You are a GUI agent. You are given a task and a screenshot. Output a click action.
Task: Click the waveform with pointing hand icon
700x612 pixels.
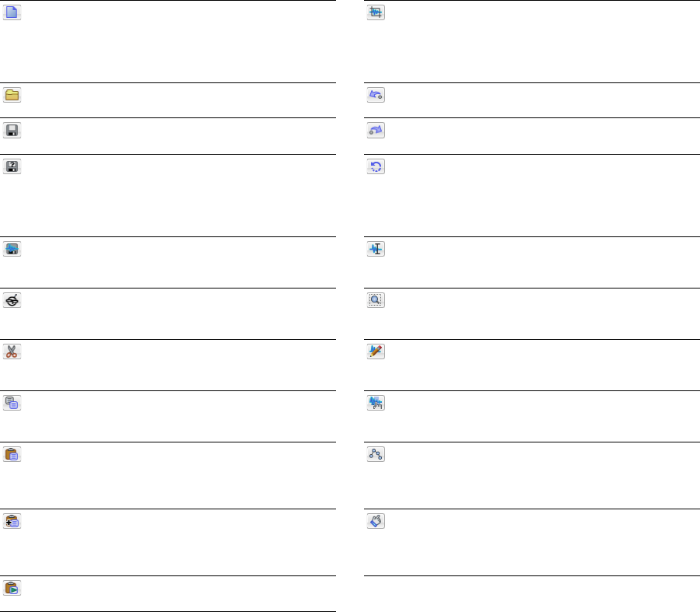(x=376, y=403)
